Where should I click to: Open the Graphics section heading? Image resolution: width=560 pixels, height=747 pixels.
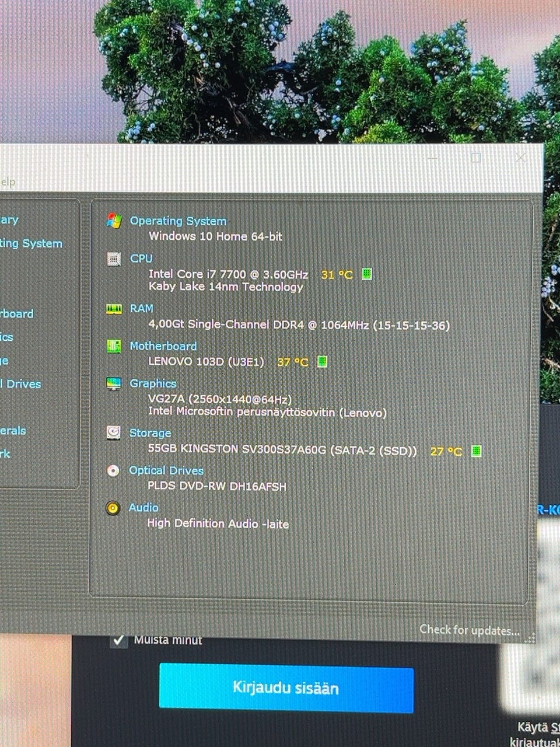pyautogui.click(x=152, y=383)
